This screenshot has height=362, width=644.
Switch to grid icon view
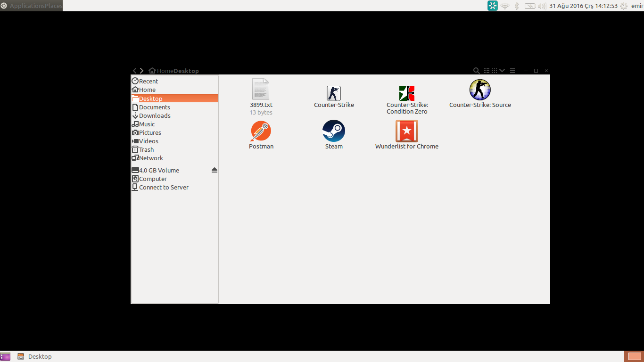point(495,71)
